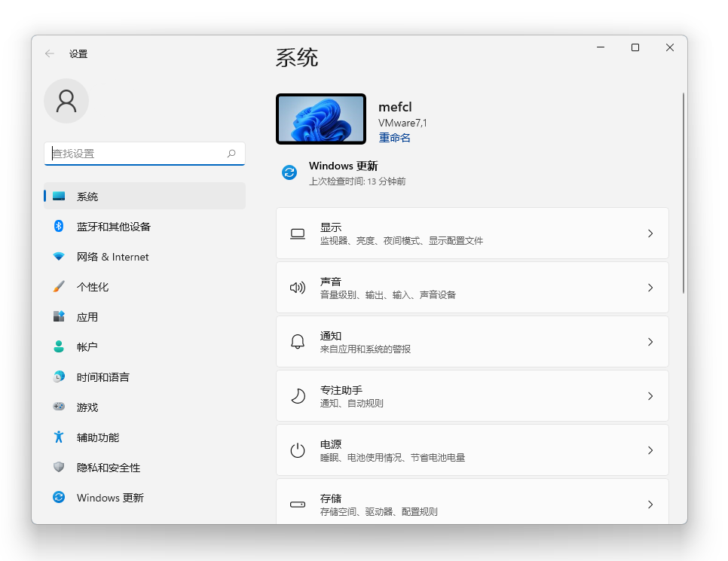Open 帐户 settings section
The width and height of the screenshot is (728, 561).
pyautogui.click(x=145, y=347)
